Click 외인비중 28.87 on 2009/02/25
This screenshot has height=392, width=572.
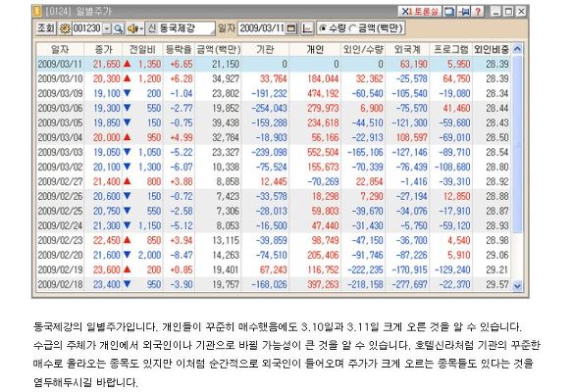point(496,211)
